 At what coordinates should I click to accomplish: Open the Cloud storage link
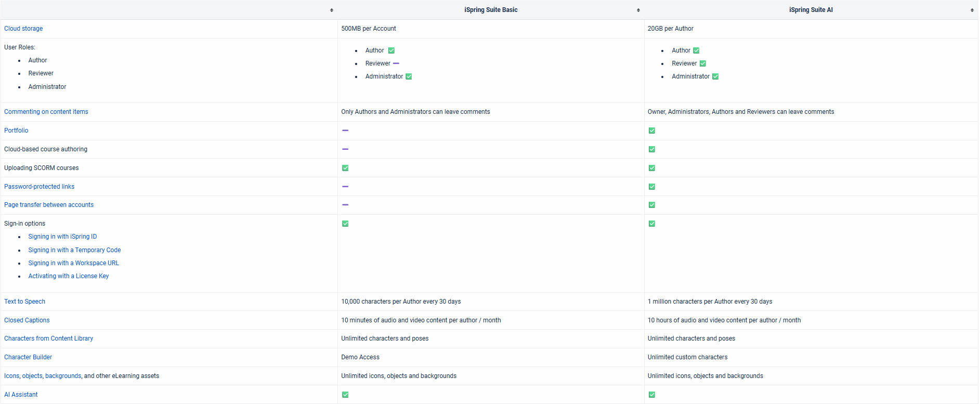click(23, 29)
